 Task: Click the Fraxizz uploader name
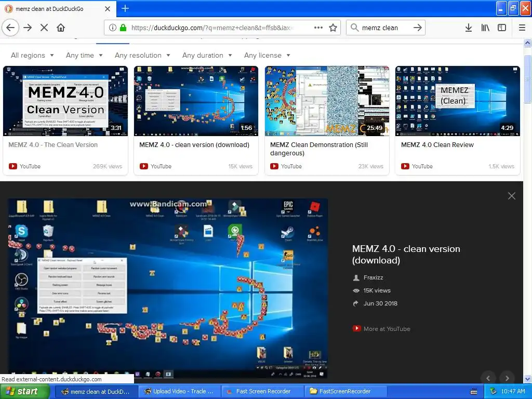pos(373,277)
